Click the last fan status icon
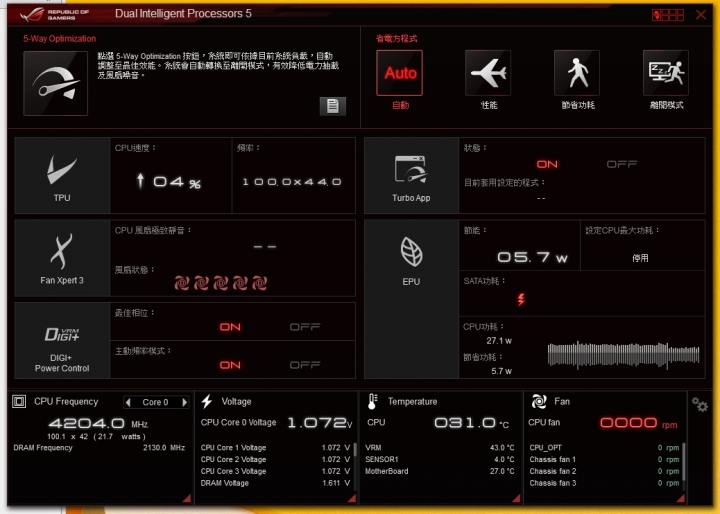The width and height of the screenshot is (720, 514). [x=259, y=283]
